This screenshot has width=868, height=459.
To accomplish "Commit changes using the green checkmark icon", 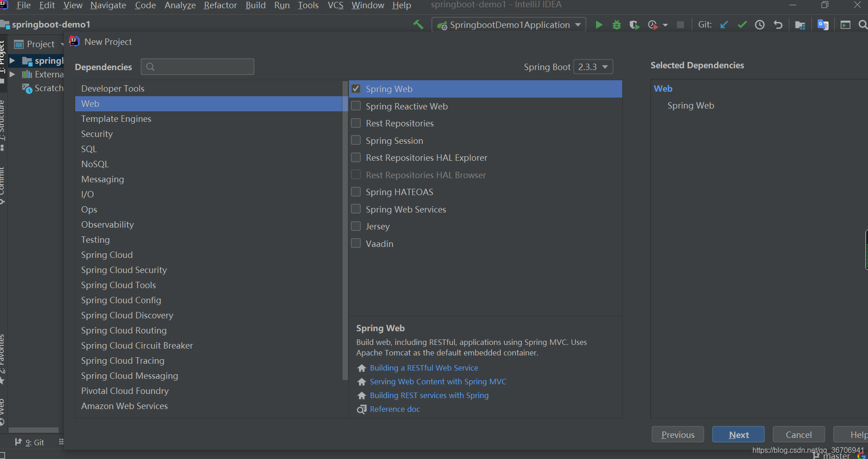I will click(x=742, y=25).
